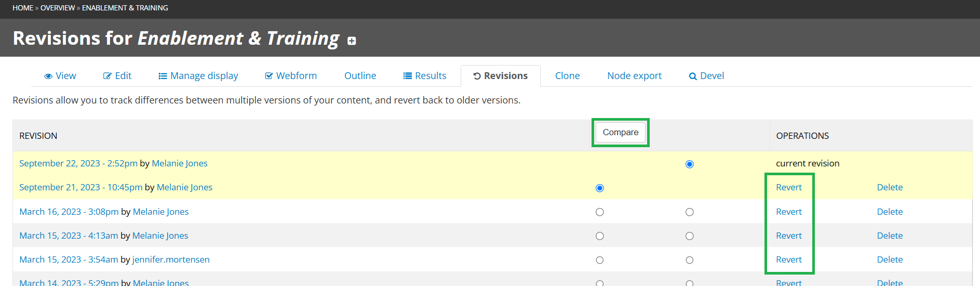
Task: Click the plus shortcut icon beside the title
Action: [x=352, y=41]
